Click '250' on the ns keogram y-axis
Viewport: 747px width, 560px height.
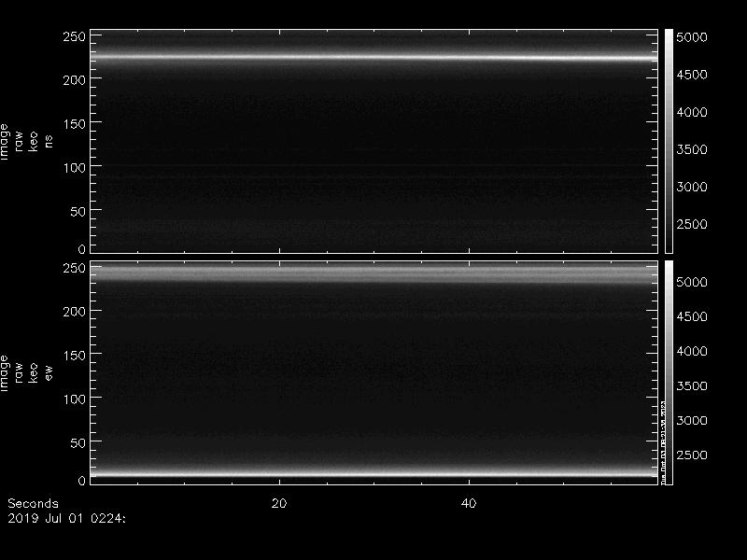75,36
